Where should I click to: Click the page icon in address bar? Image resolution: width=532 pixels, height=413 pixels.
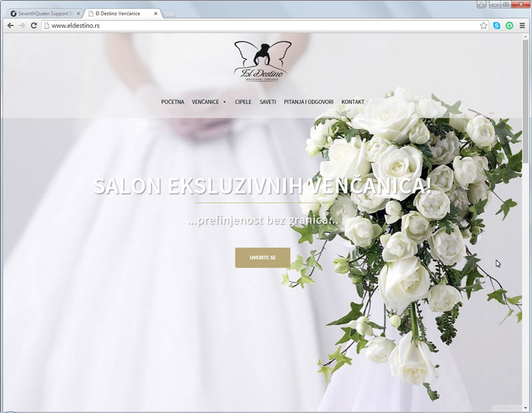pos(47,25)
